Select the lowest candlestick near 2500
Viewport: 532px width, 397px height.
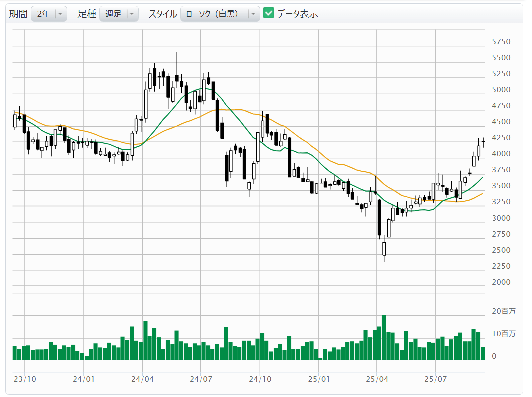384,248
